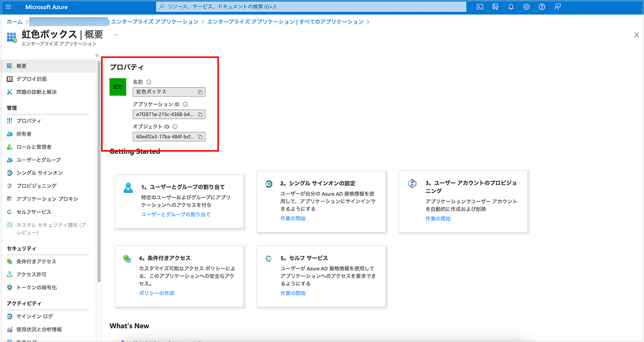
Task: Copy the アプリケーション ID value
Action: (200, 114)
